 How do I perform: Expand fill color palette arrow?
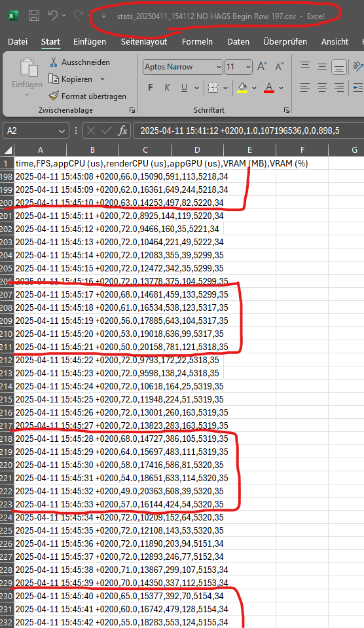tap(254, 88)
